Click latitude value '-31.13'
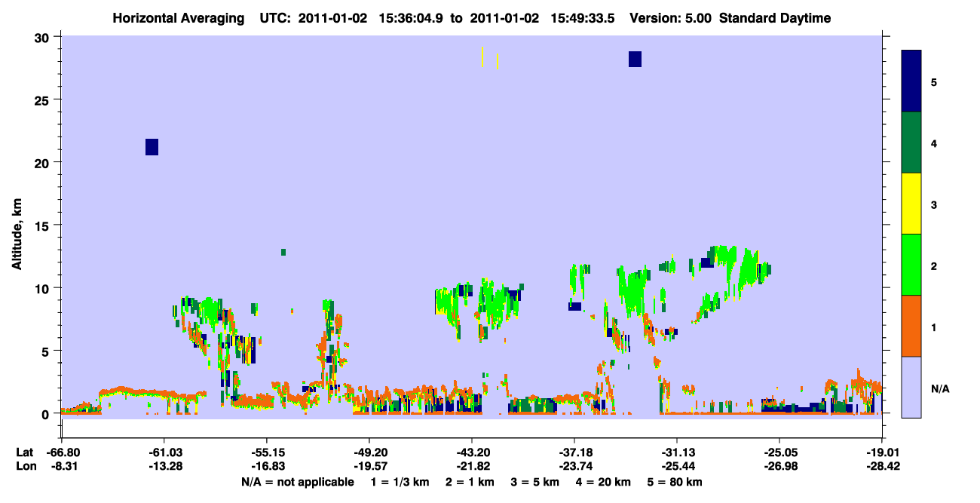Image resolution: width=980 pixels, height=503 pixels. click(x=676, y=452)
